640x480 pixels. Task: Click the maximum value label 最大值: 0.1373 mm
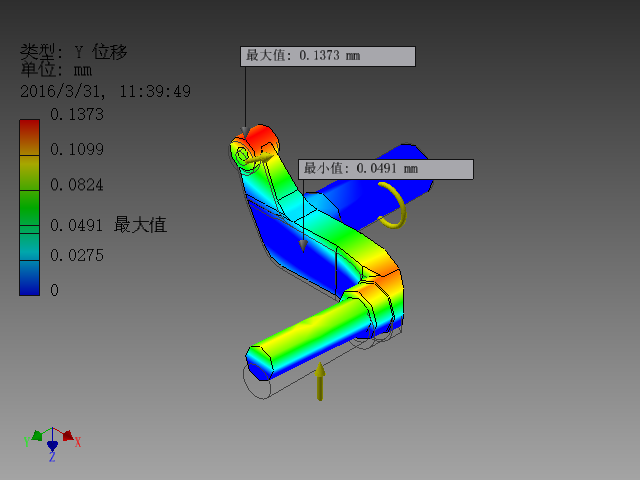(328, 56)
